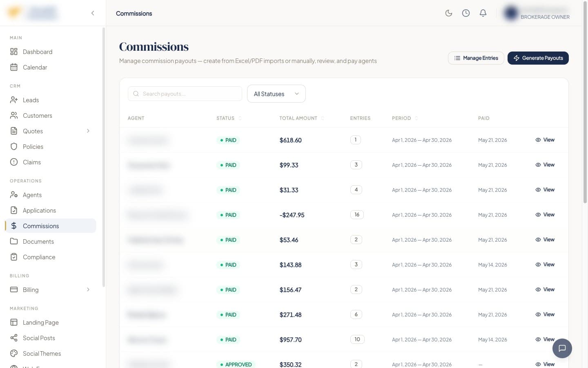Click the $957.70 amount

(x=290, y=340)
